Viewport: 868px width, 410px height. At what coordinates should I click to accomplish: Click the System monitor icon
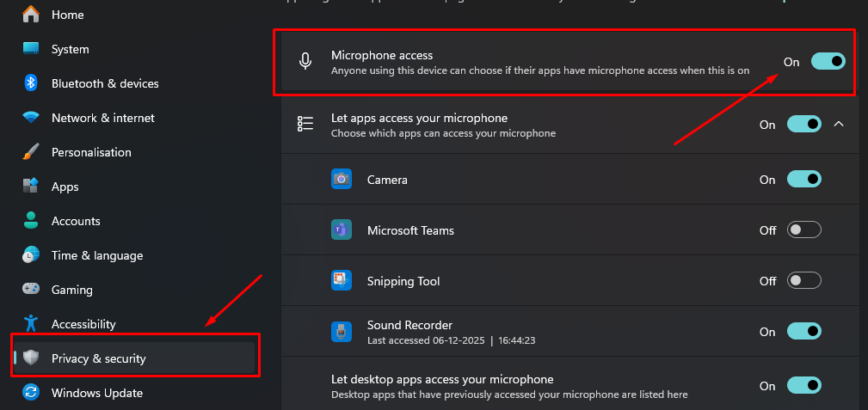(x=31, y=49)
